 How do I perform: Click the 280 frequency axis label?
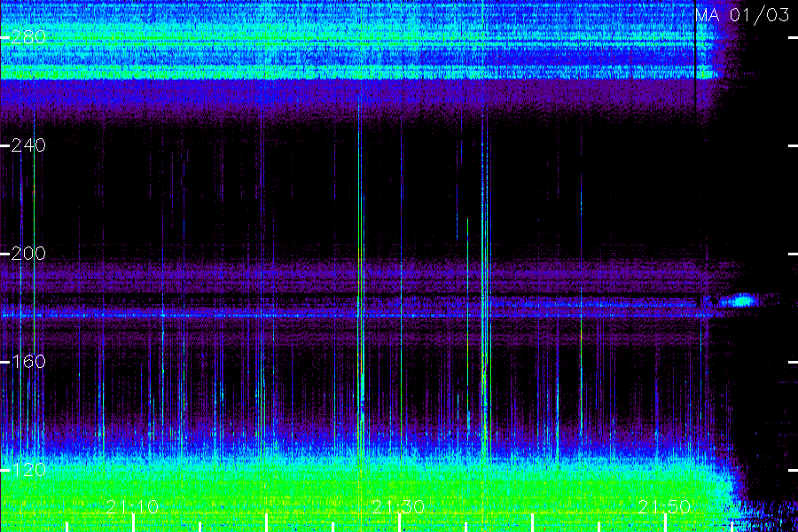(x=28, y=37)
